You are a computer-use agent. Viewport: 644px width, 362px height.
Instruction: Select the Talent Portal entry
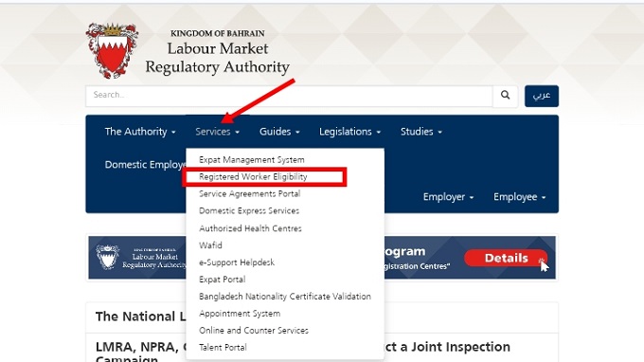pos(223,347)
